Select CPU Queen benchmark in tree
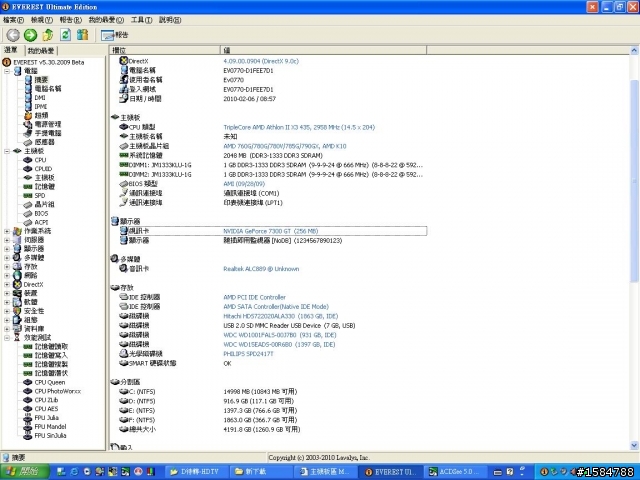This screenshot has height=480, width=640. [x=50, y=382]
